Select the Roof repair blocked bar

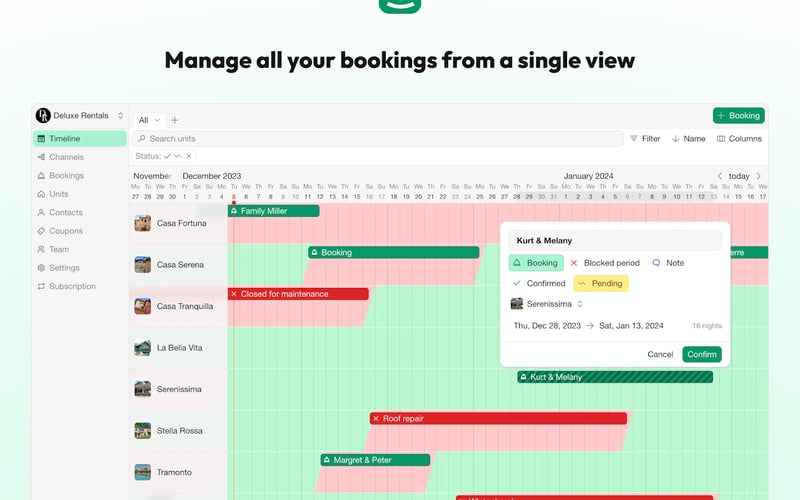pos(498,418)
